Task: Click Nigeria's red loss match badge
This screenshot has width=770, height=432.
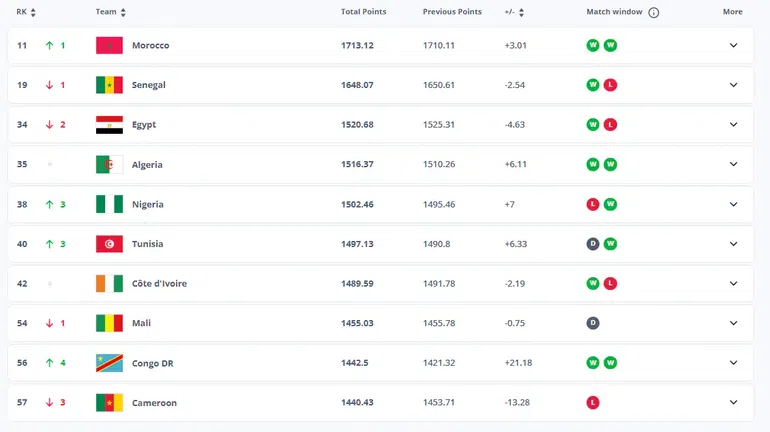Action: pos(592,204)
